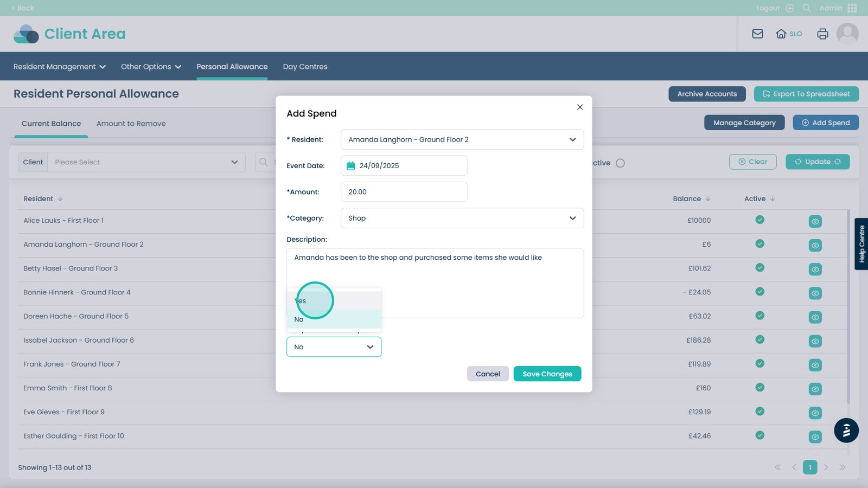This screenshot has height=488, width=868.
Task: Click the SLO home icon
Action: [781, 34]
